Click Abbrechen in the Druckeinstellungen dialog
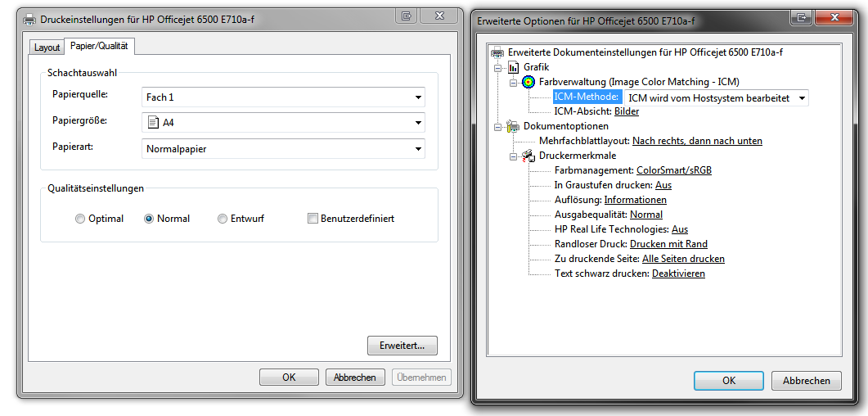 [355, 378]
